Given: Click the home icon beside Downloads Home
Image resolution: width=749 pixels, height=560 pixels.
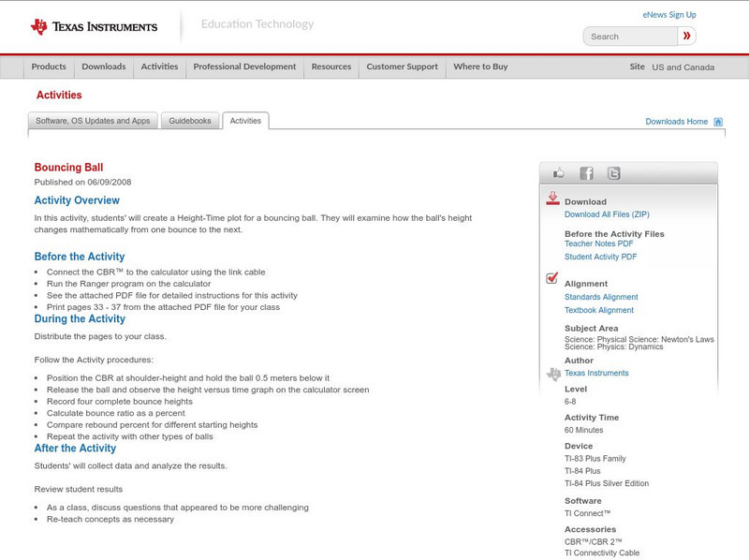Looking at the screenshot, I should (718, 122).
